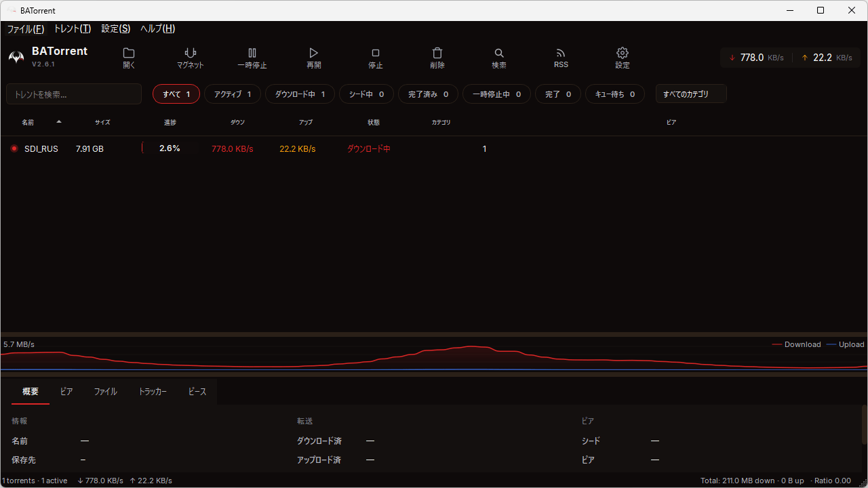The width and height of the screenshot is (868, 488).
Task: Click the speed graph area
Action: 434,354
